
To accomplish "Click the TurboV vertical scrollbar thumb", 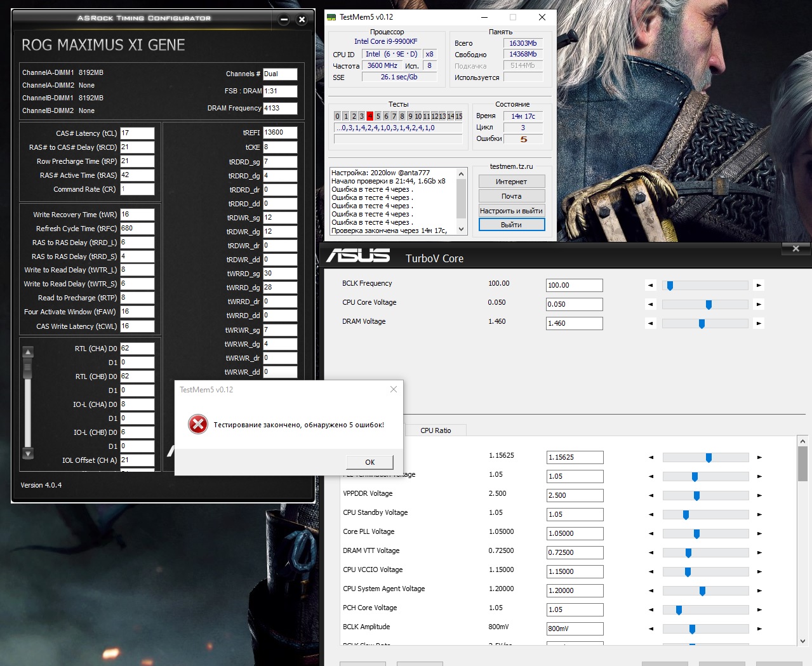I will click(802, 464).
